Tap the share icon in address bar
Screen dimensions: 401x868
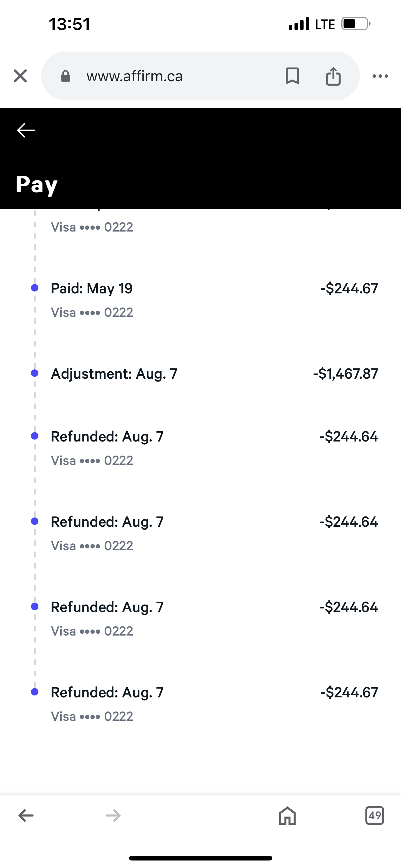[x=333, y=76]
